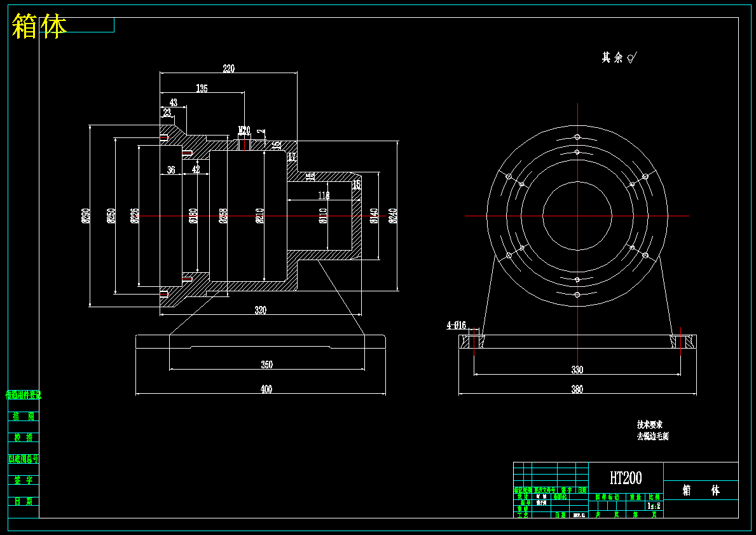Select the Ø110 bore dimension

pos(324,216)
